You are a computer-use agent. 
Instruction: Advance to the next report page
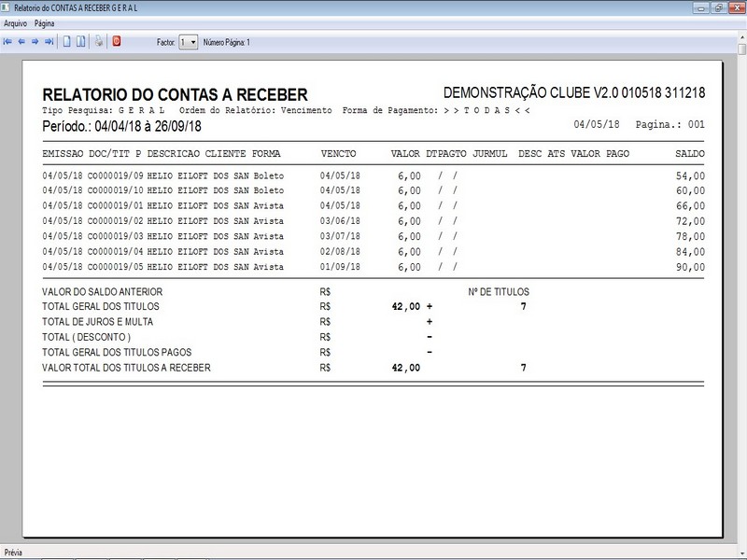pyautogui.click(x=35, y=42)
